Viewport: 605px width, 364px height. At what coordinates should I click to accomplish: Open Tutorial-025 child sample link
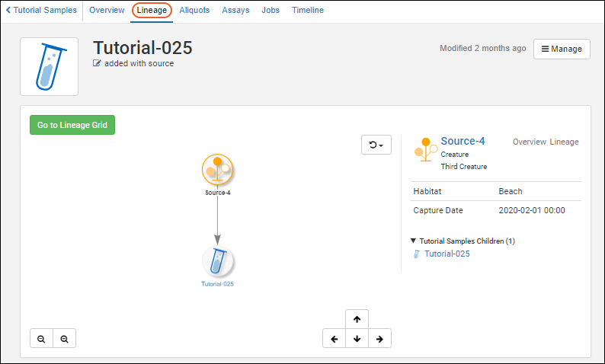pos(447,254)
